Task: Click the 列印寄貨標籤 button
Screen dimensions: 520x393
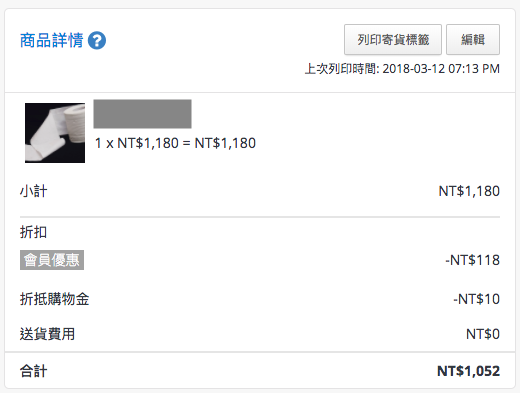Action: [393, 39]
